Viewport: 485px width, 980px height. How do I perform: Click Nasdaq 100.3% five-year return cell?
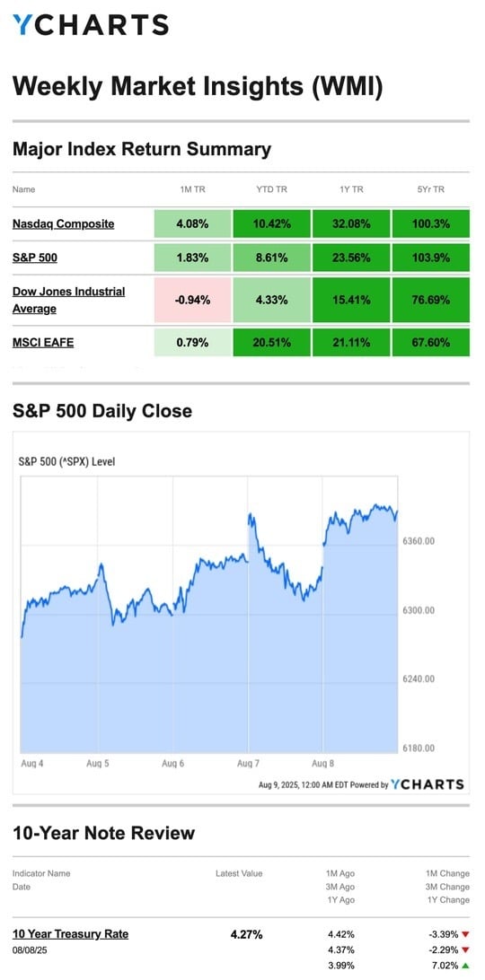pos(430,223)
